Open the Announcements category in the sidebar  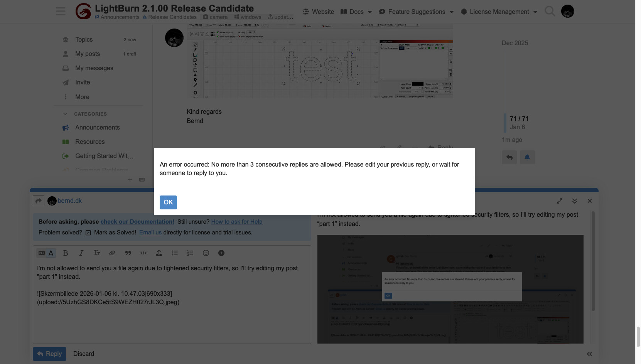tap(98, 127)
